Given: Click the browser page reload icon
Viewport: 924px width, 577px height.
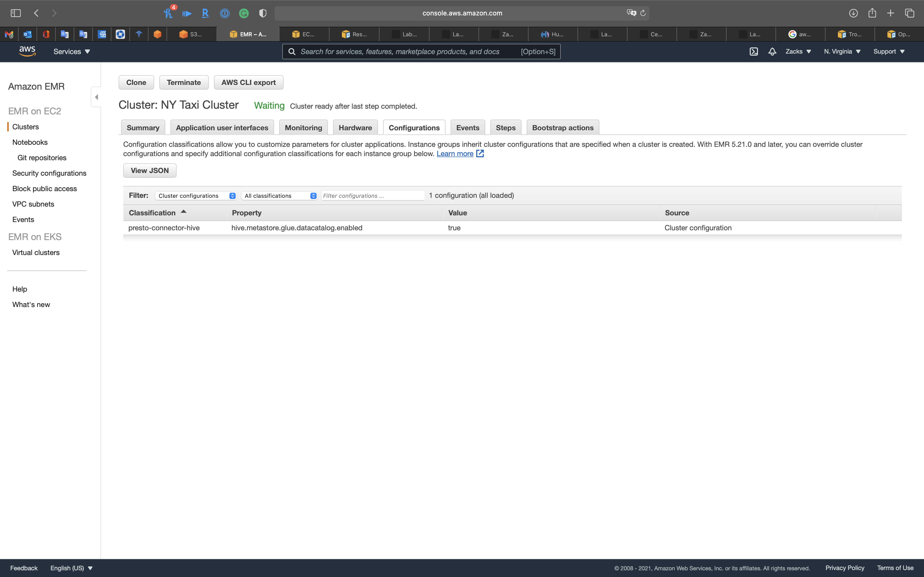Looking at the screenshot, I should click(x=643, y=13).
